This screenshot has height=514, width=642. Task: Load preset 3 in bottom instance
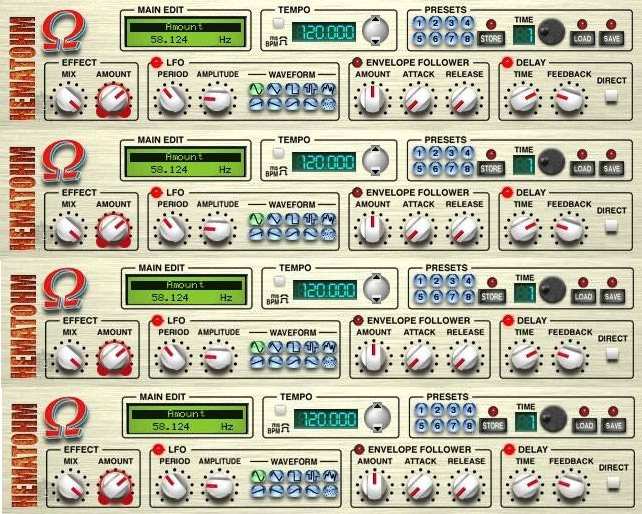point(453,410)
